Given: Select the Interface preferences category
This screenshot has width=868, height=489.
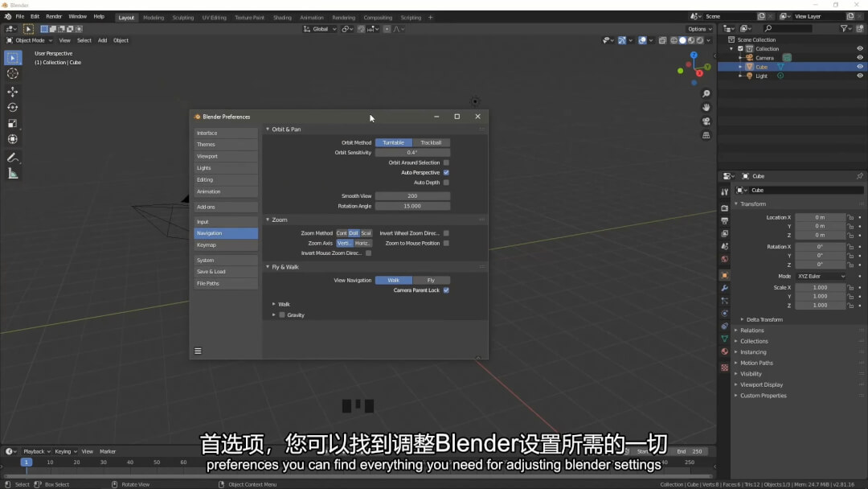Looking at the screenshot, I should (226, 133).
